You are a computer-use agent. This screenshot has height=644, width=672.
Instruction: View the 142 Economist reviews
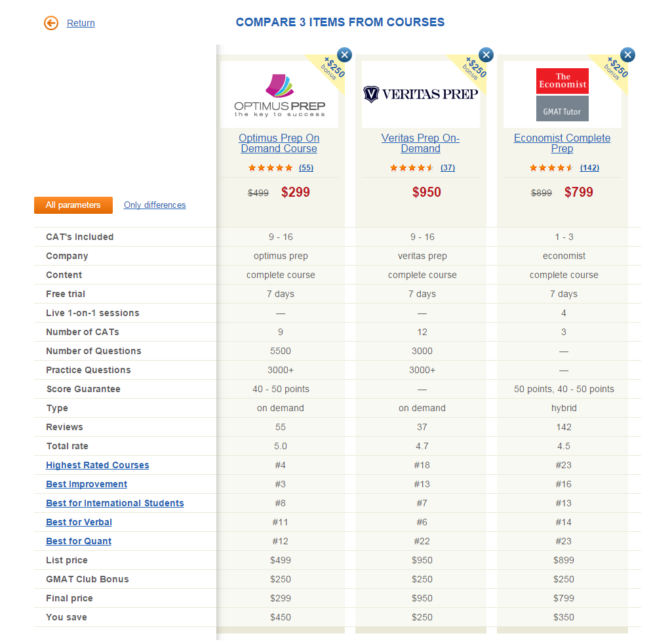(589, 168)
